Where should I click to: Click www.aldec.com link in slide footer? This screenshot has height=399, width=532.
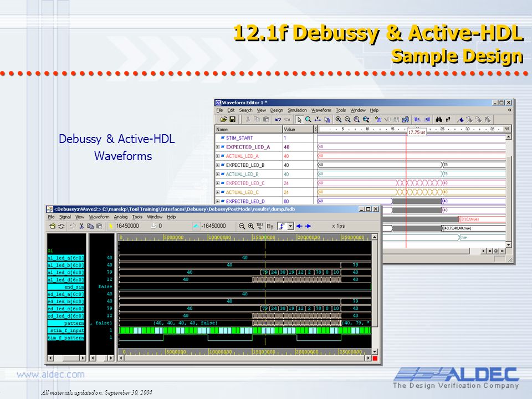[50, 375]
